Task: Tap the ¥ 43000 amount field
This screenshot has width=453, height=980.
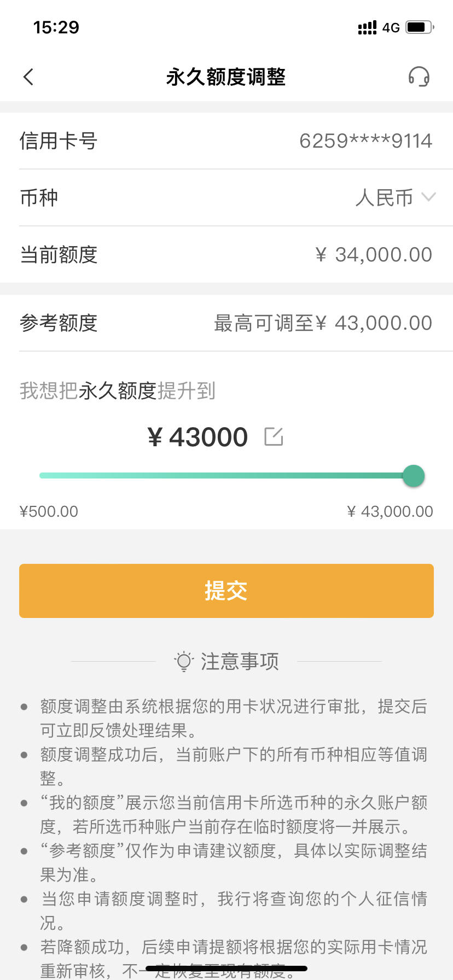Action: [198, 437]
